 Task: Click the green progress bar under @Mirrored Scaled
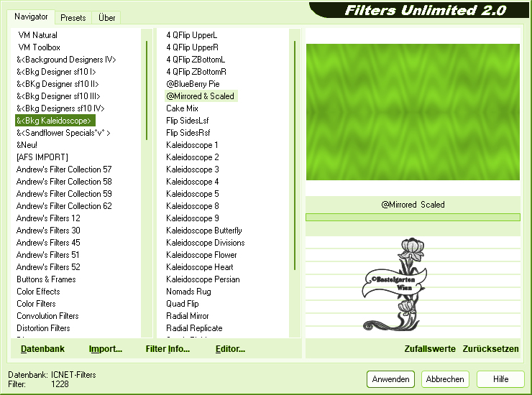pyautogui.click(x=413, y=218)
